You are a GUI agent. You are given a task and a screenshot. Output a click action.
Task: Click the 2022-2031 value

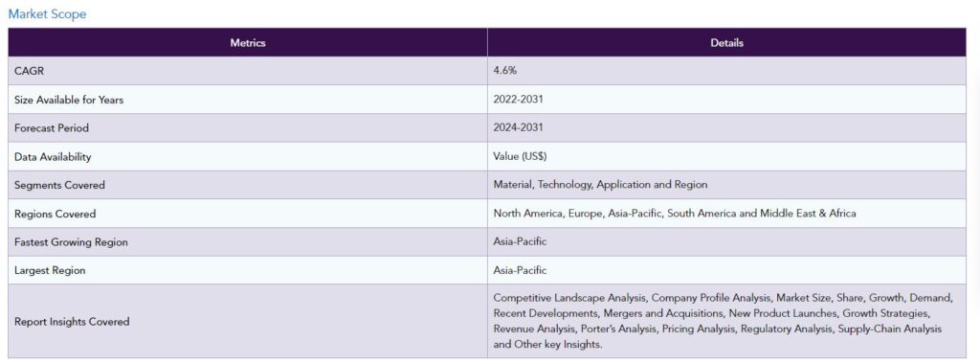click(x=518, y=100)
